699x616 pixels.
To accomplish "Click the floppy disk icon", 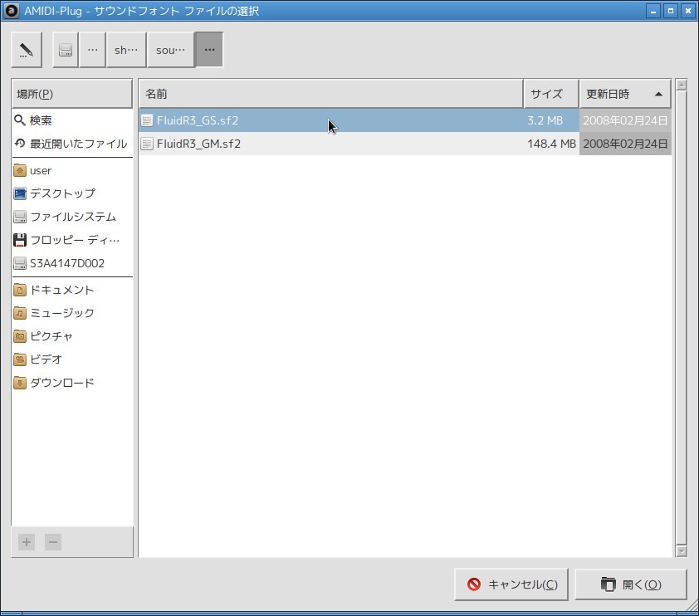I will pos(20,240).
